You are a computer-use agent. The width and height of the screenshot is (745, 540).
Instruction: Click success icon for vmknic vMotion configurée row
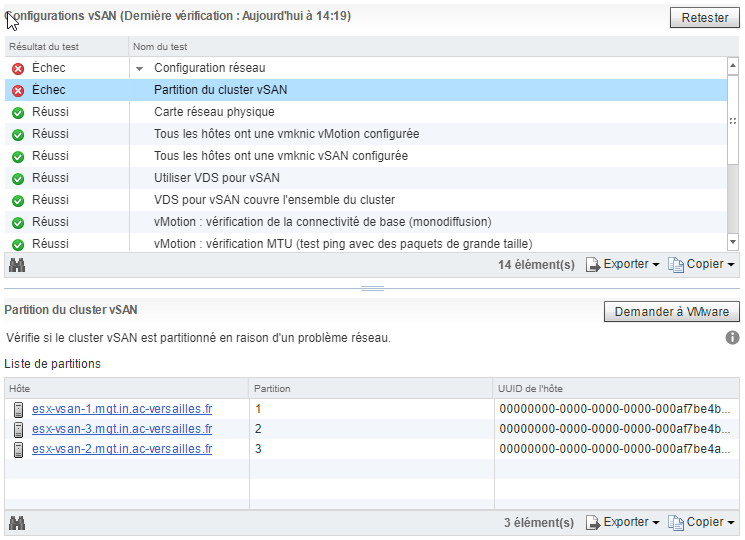[x=18, y=135]
